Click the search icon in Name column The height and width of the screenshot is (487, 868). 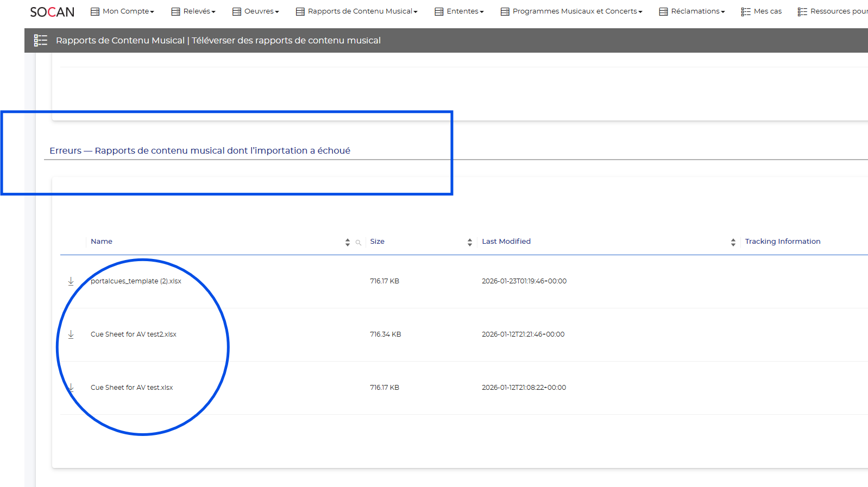pyautogui.click(x=358, y=243)
